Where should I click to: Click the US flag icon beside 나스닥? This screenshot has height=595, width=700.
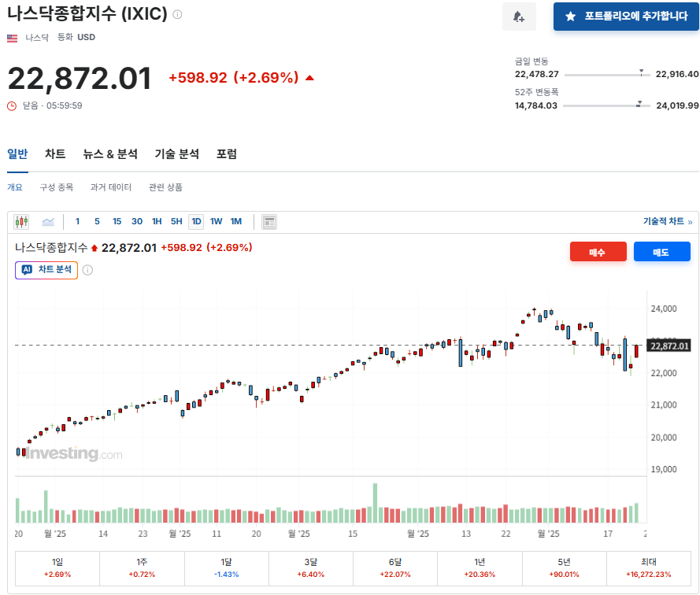(x=12, y=38)
